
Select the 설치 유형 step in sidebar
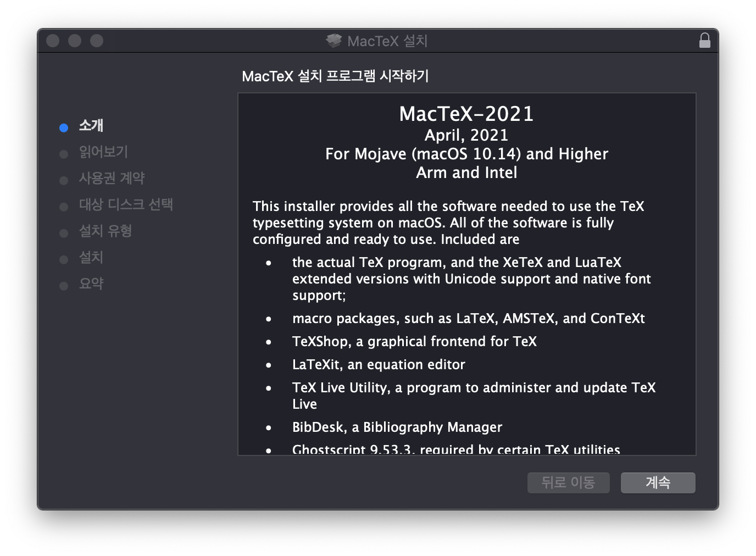point(105,231)
